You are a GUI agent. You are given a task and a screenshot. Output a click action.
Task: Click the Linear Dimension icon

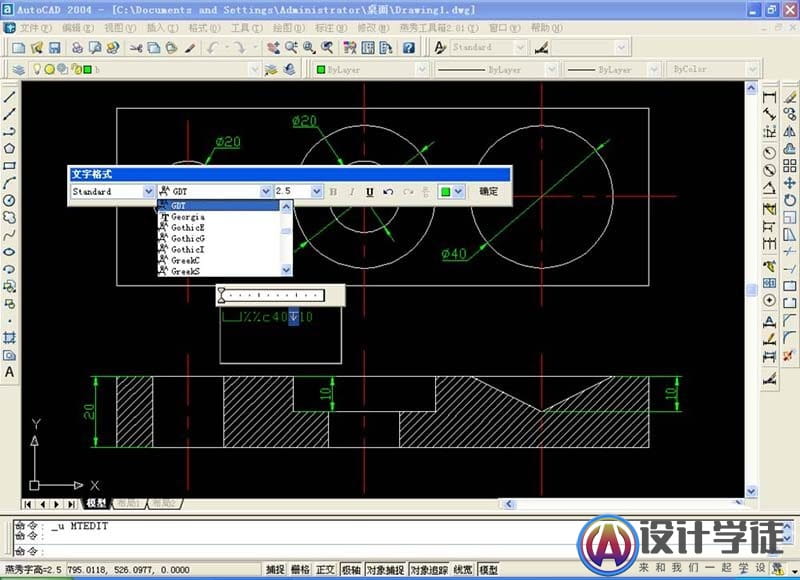click(x=769, y=97)
